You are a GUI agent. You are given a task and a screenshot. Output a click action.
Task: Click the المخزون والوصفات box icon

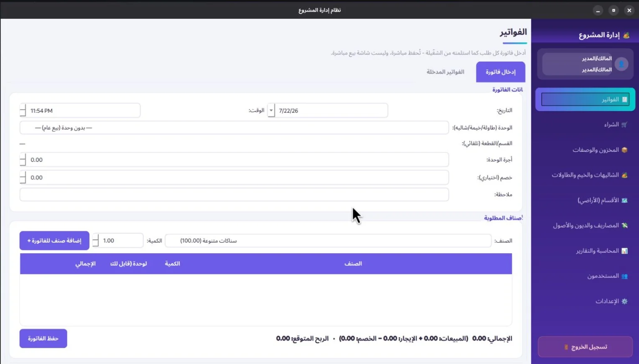click(x=624, y=150)
